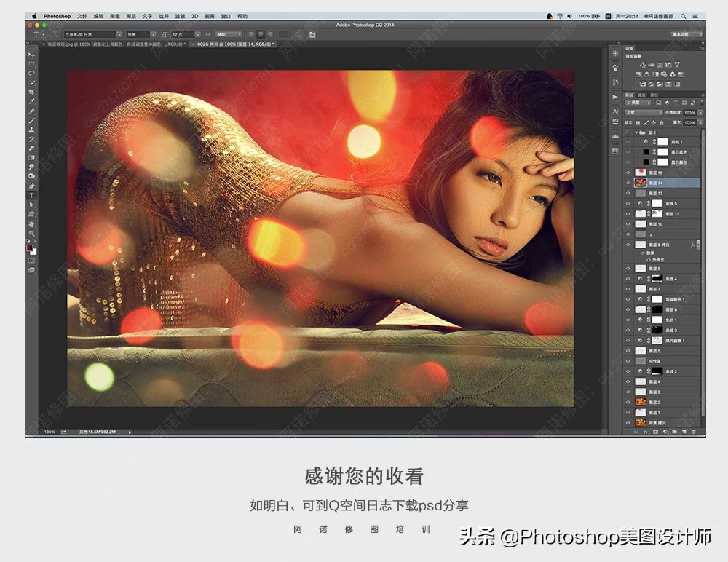Open the opacity dropdown arrow
728x562 pixels.
click(x=700, y=113)
